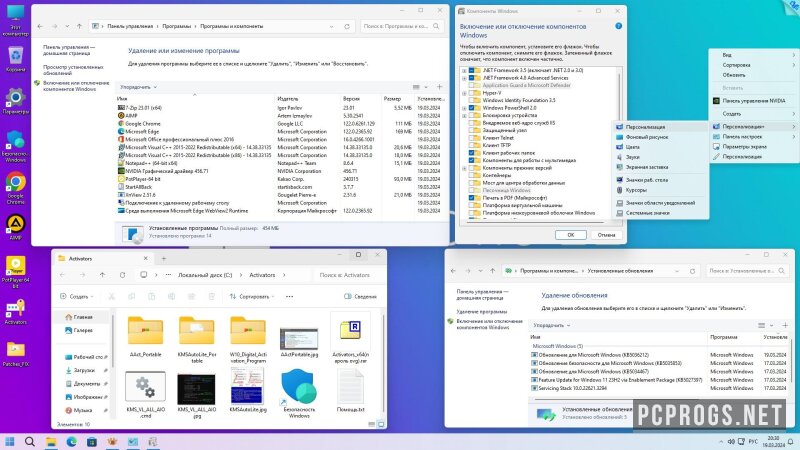Image resolution: width=800 pixels, height=450 pixels.
Task: Select the Servicing Stack 10.0.22621.3294 update row
Action: click(659, 388)
